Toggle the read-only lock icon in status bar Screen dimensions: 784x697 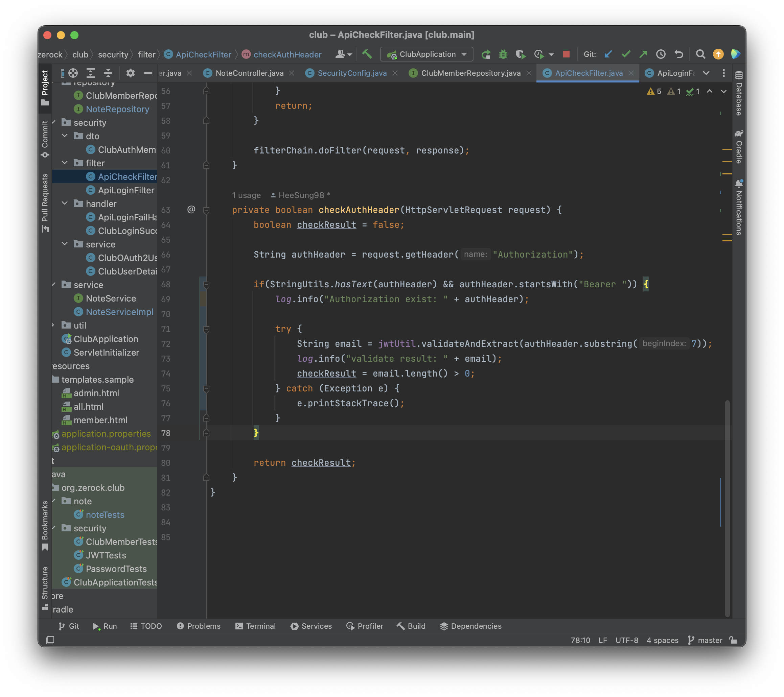[x=733, y=640]
